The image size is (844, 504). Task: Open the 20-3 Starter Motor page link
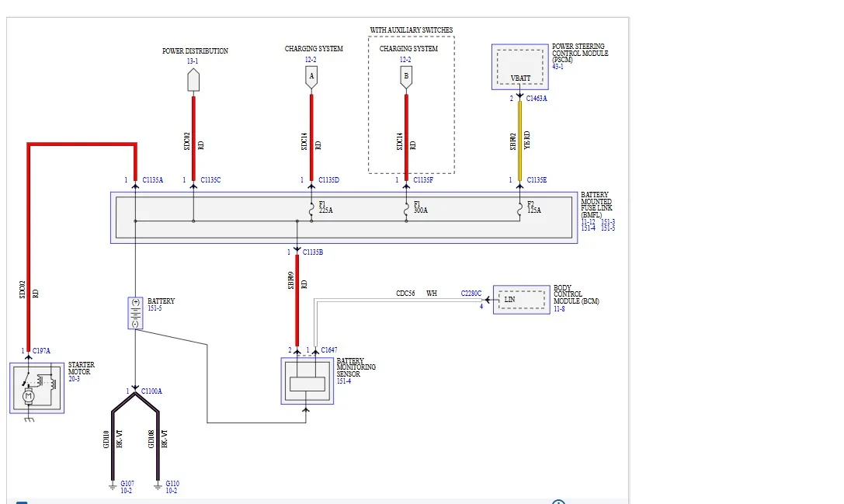[x=74, y=379]
